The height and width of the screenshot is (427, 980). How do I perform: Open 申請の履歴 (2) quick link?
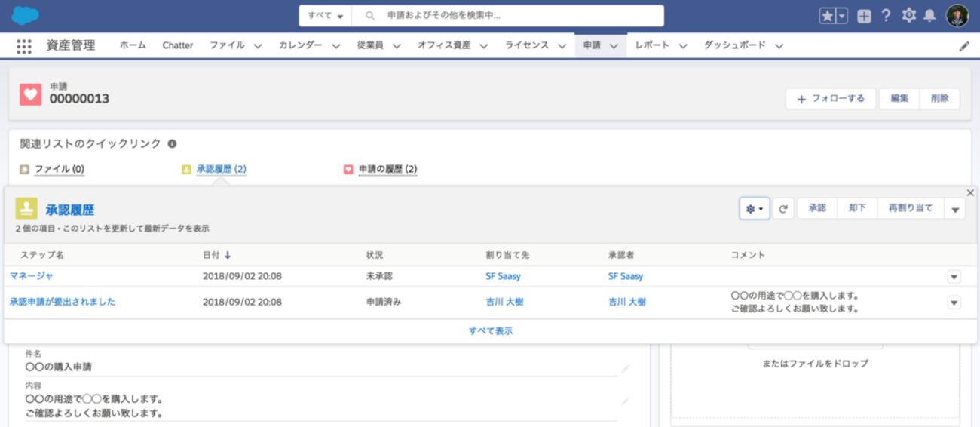click(387, 170)
